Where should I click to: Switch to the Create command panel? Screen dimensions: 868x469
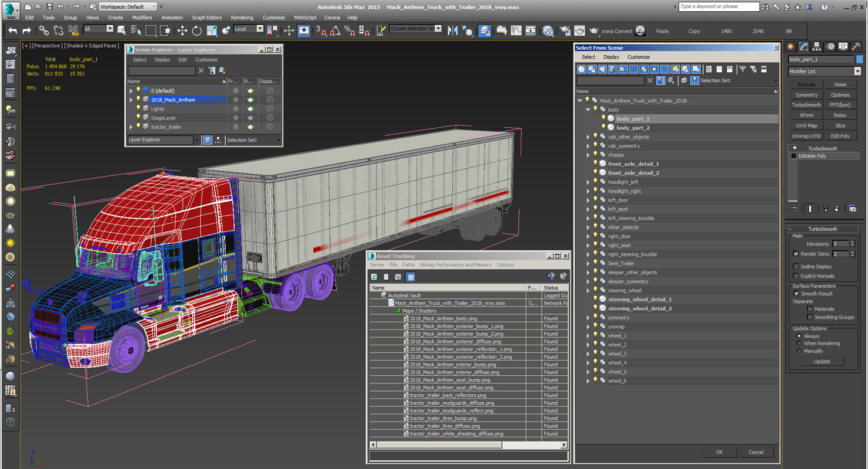tap(791, 46)
